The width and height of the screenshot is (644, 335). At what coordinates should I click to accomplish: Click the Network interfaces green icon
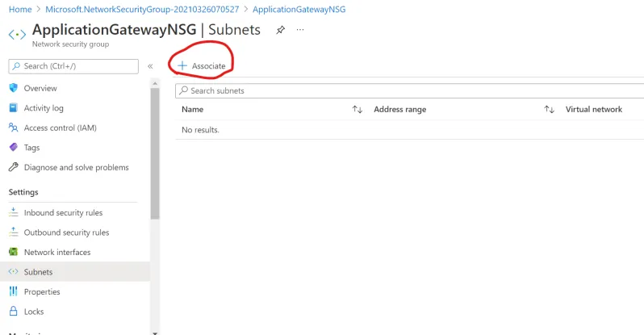14,252
